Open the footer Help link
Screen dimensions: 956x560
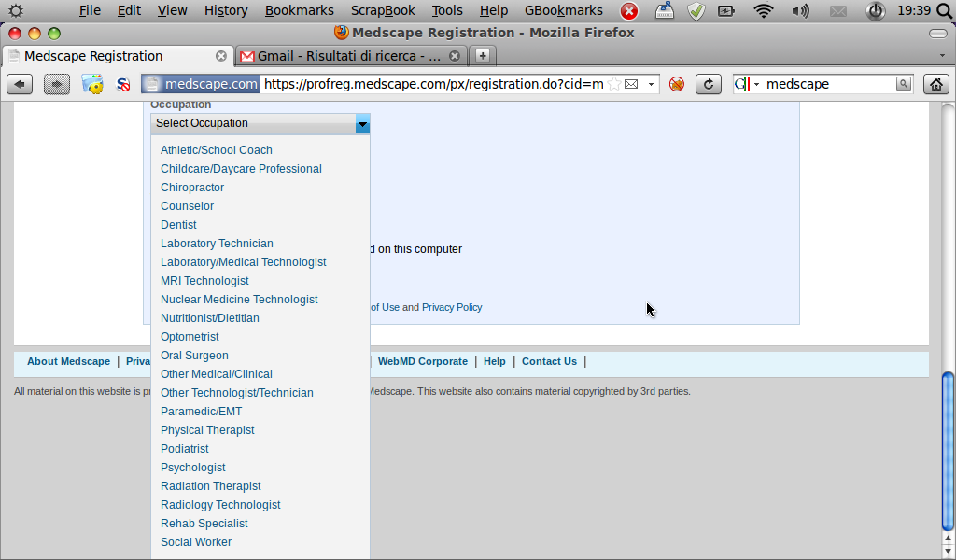tap(495, 361)
